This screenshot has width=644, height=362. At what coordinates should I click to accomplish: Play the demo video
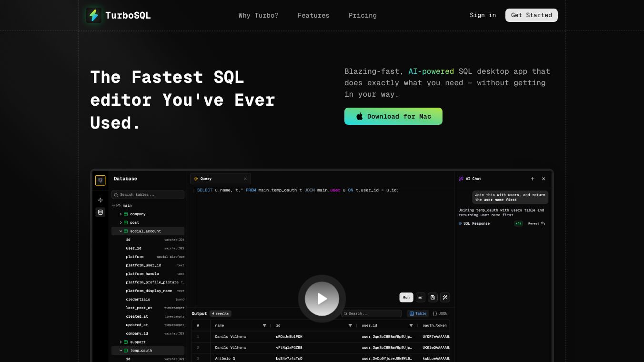click(322, 299)
